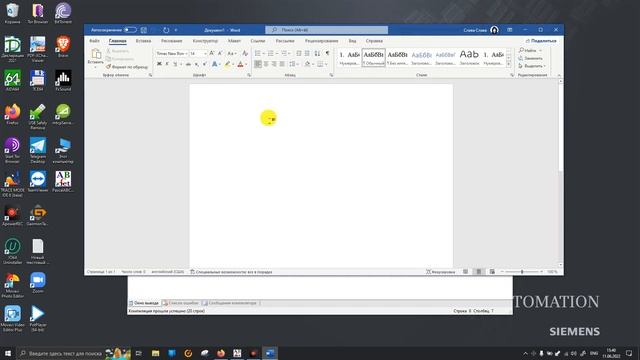Image resolution: width=640 pixels, height=360 pixels.
Task: Apply the Без интервала style
Action: pos(397,58)
